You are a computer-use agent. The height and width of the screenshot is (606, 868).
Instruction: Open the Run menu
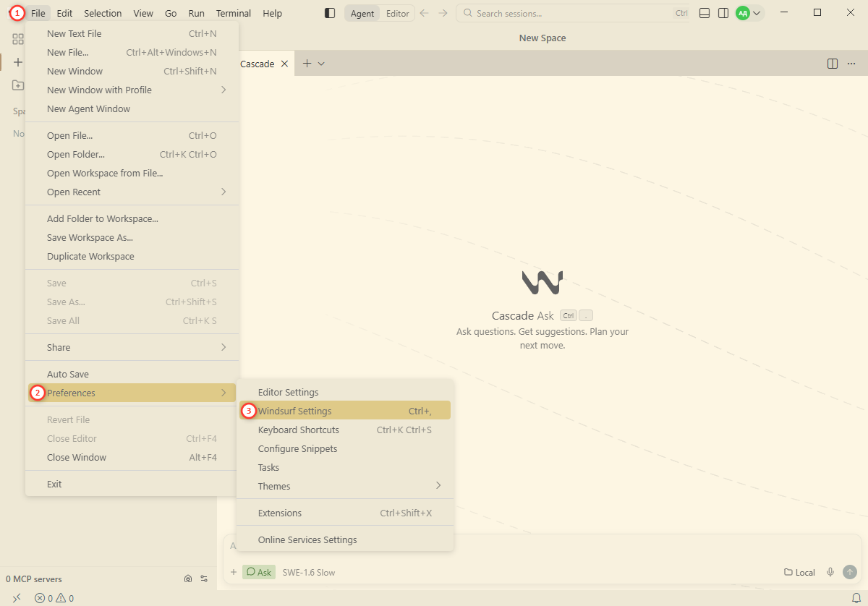(x=196, y=13)
